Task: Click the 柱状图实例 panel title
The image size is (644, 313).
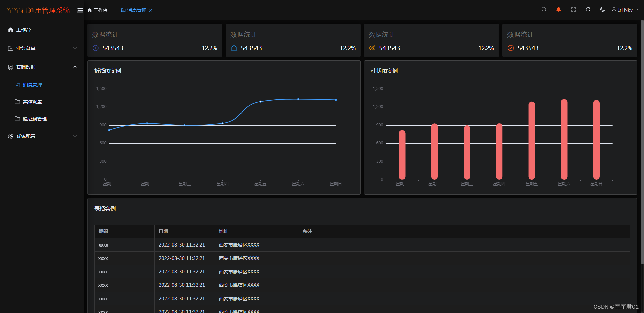Action: pyautogui.click(x=384, y=71)
